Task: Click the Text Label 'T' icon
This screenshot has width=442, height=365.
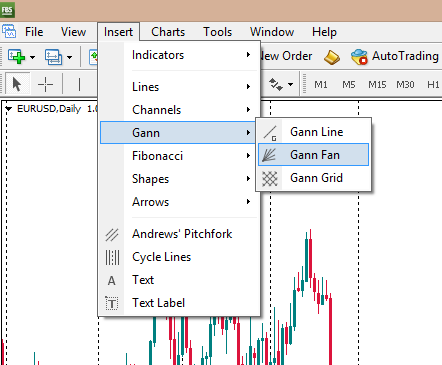Action: (112, 303)
